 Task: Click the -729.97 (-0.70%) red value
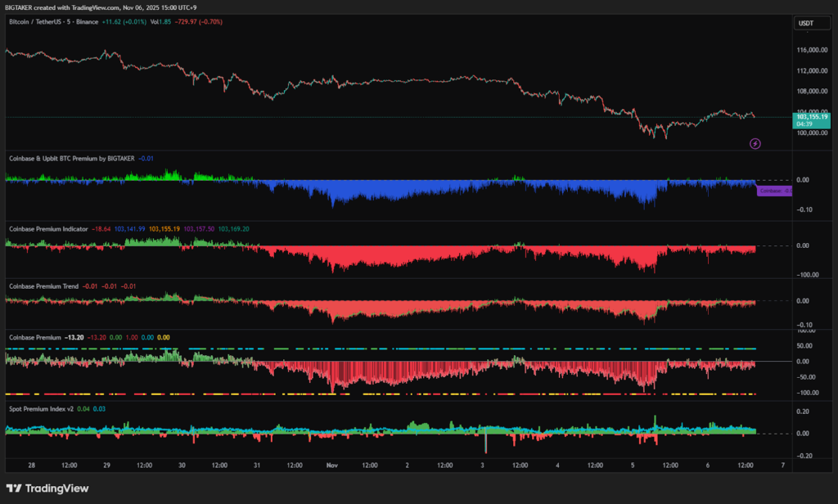tap(198, 22)
